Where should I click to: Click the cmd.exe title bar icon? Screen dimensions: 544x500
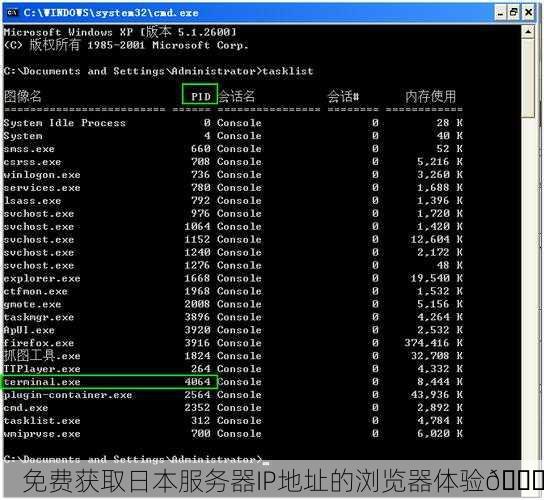pos(12,13)
